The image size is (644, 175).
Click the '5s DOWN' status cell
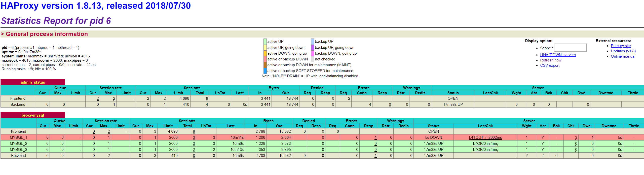tap(433, 137)
